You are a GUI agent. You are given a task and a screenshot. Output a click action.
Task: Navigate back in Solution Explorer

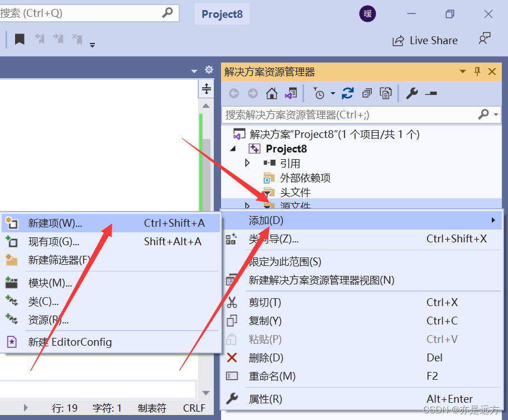pos(233,94)
